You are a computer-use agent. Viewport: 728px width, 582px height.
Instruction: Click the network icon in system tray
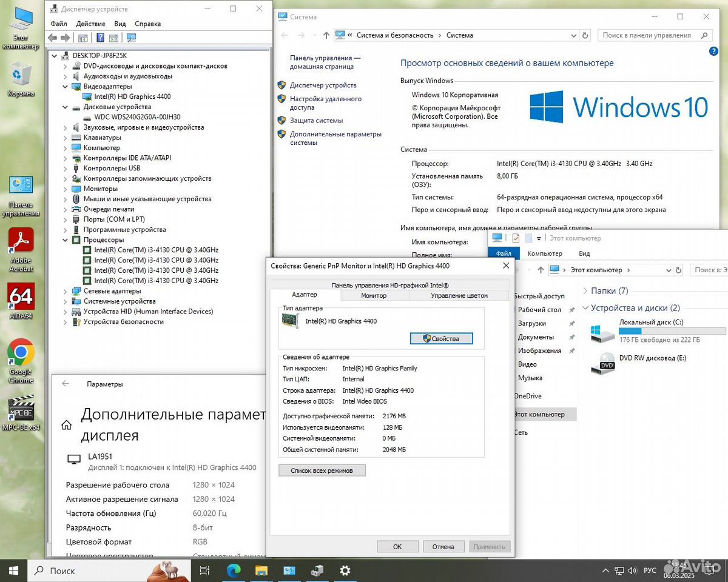tap(619, 570)
